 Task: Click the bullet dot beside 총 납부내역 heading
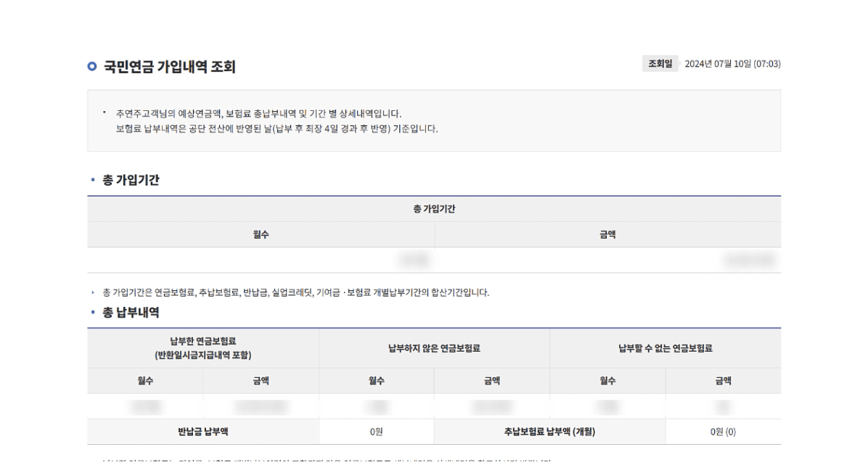[92, 313]
